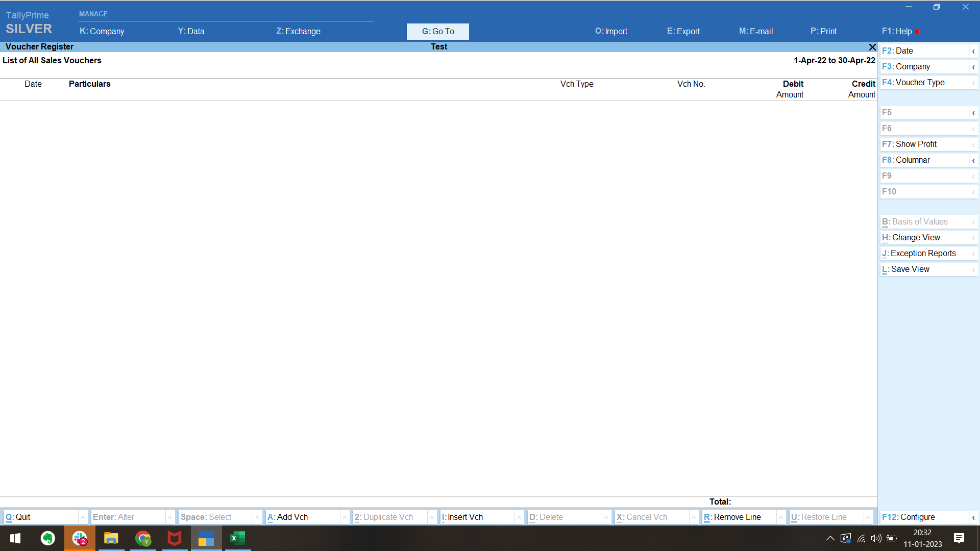Image resolution: width=980 pixels, height=551 pixels.
Task: Close the Voucher Register report with X
Action: click(872, 47)
